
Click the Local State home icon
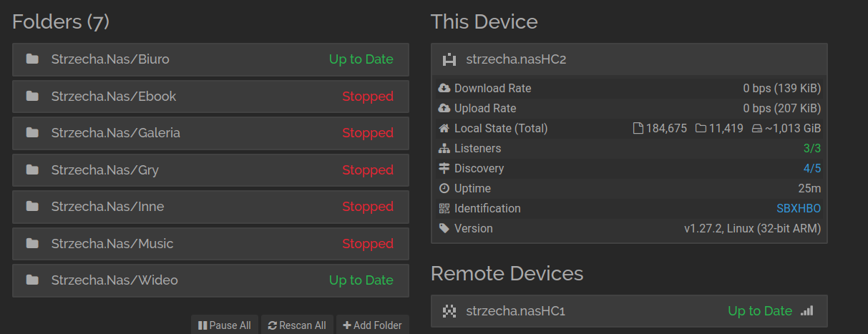444,129
